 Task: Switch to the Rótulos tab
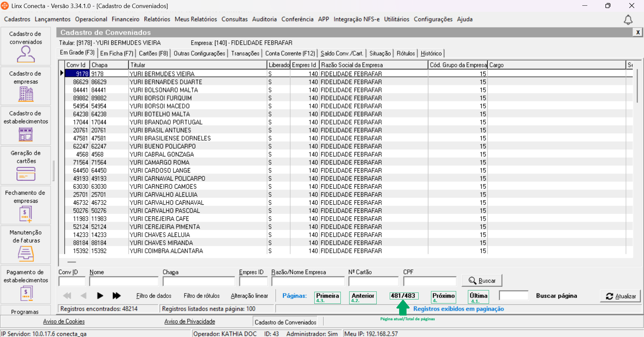coord(406,53)
